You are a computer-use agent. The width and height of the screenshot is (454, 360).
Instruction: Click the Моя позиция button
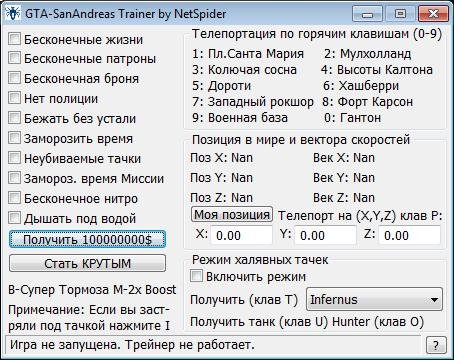(x=232, y=214)
